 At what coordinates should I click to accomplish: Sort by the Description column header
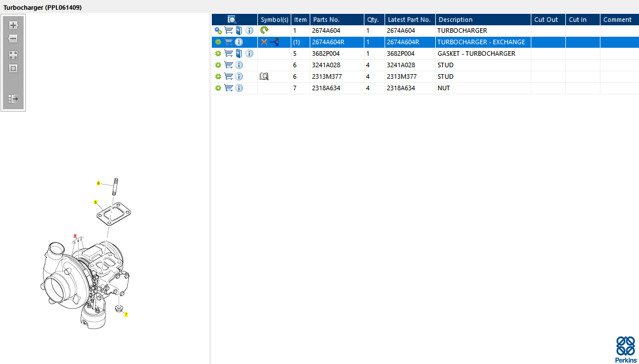pyautogui.click(x=484, y=20)
